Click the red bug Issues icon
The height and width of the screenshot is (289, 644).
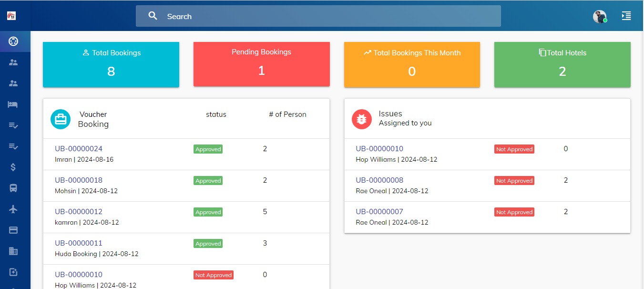point(361,119)
